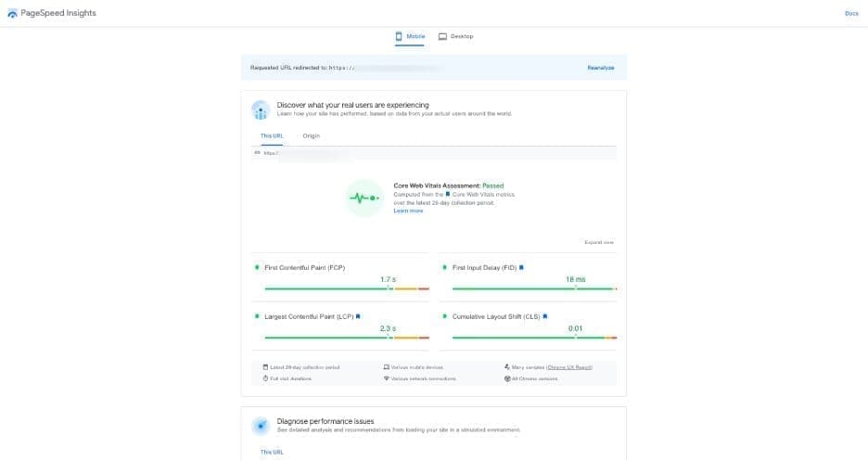This screenshot has width=868, height=461.
Task: Click the Core Web Vitals heartbeat icon
Action: (x=364, y=198)
